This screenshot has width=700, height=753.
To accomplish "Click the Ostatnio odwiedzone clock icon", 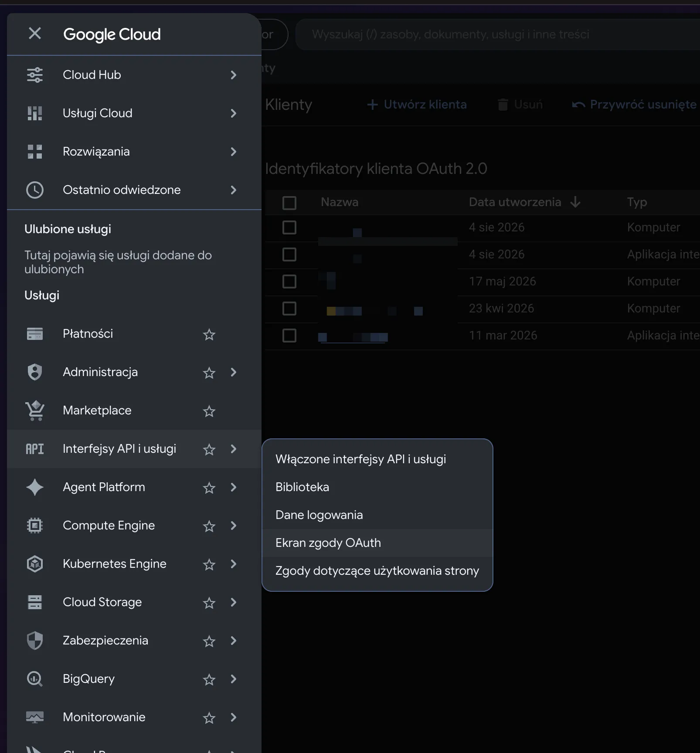I will 35,190.
